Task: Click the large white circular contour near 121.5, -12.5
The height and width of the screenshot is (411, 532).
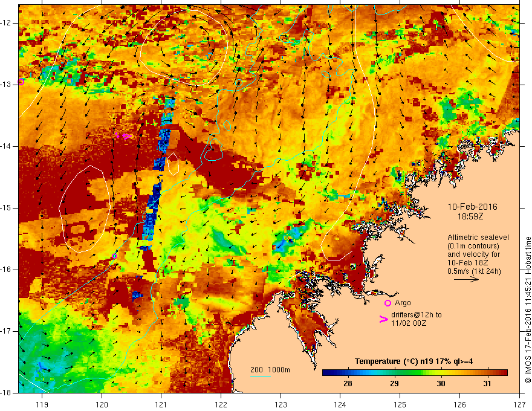Action: 184,47
